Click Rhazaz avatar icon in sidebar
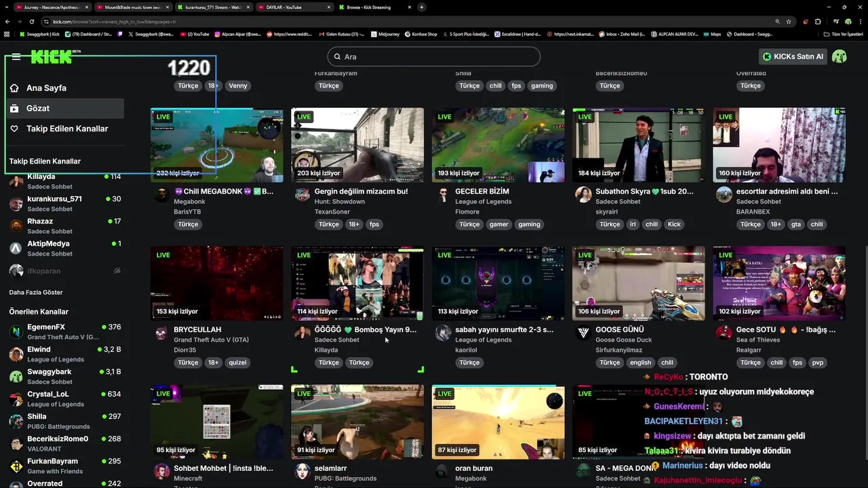Viewport: 868px width, 488px height. 16,226
